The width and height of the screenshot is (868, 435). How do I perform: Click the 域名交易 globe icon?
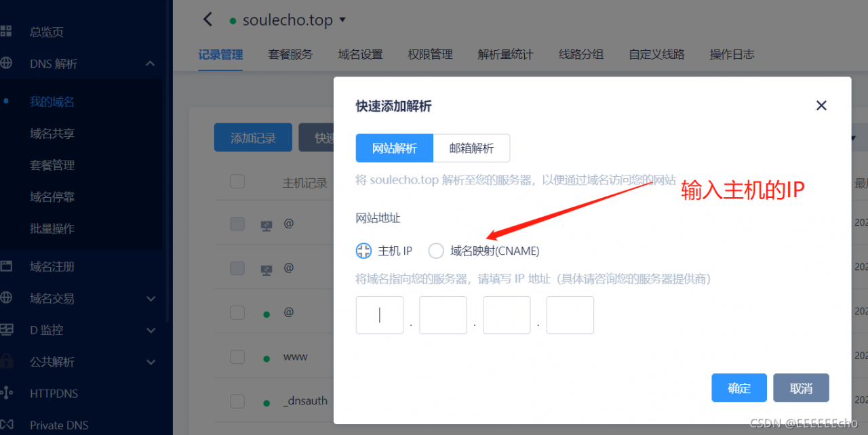pyautogui.click(x=6, y=297)
